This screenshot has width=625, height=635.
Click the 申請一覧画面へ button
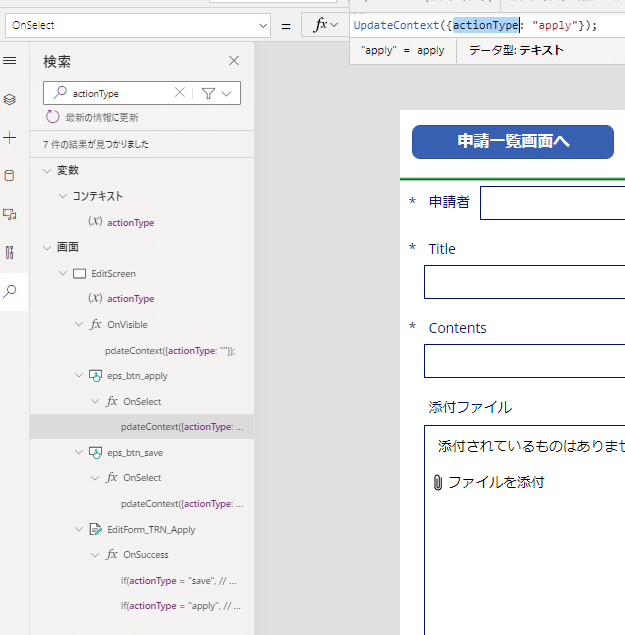tap(513, 142)
